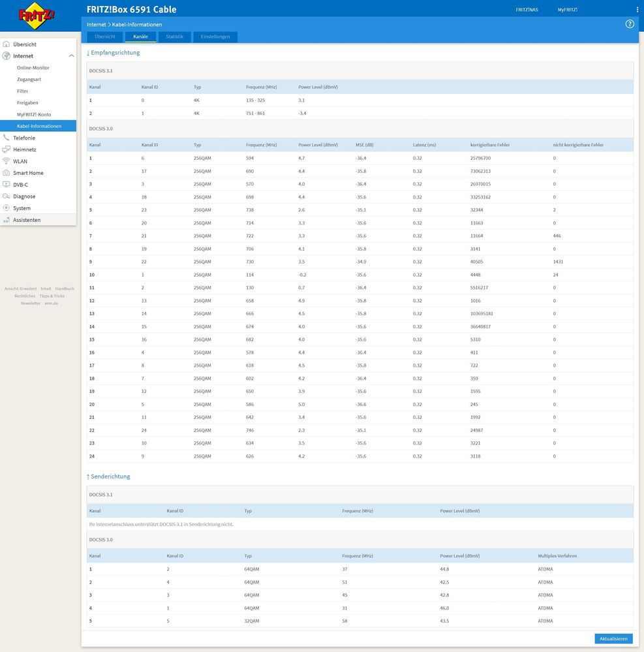Open the System menu

coord(22,208)
